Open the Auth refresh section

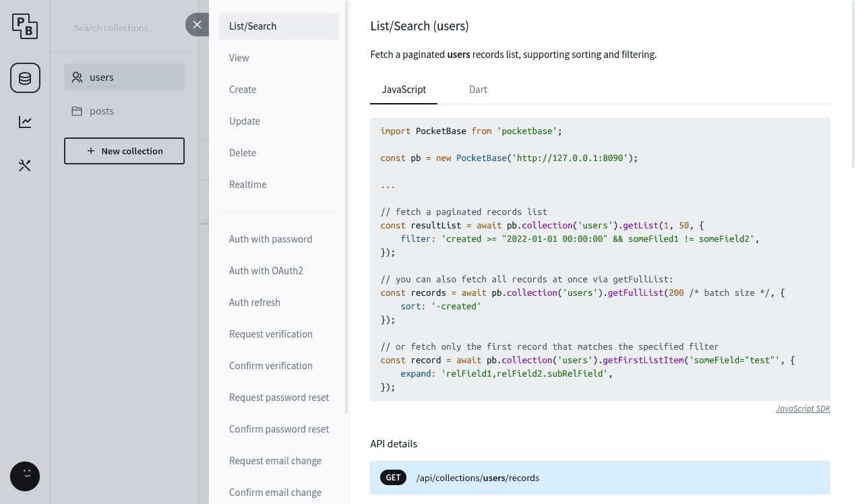279,303
